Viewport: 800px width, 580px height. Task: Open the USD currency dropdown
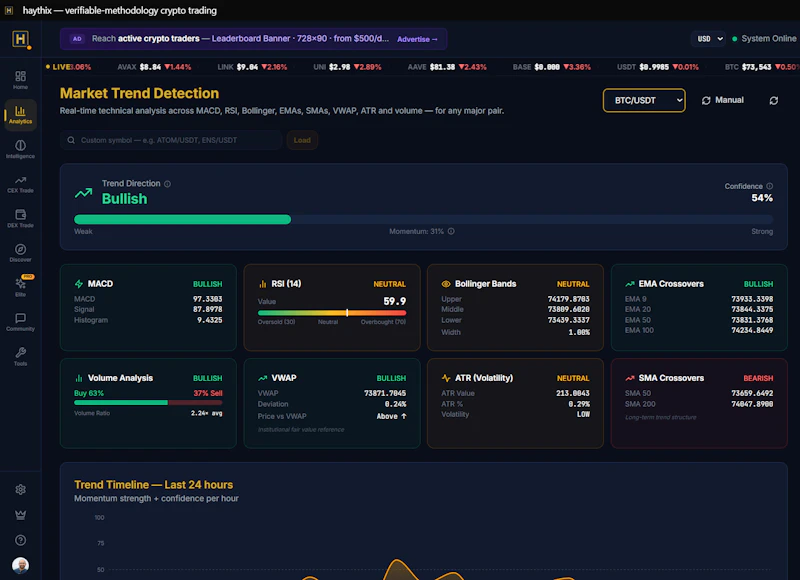(x=708, y=39)
